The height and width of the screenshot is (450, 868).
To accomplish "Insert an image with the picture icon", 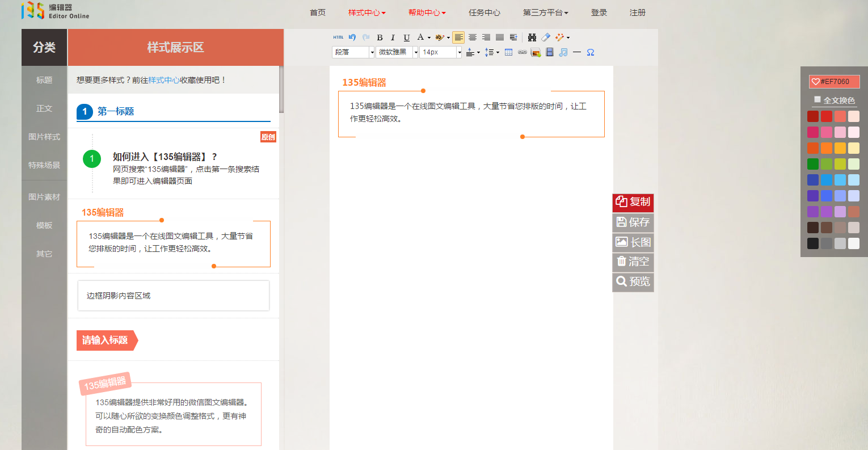I will (536, 52).
